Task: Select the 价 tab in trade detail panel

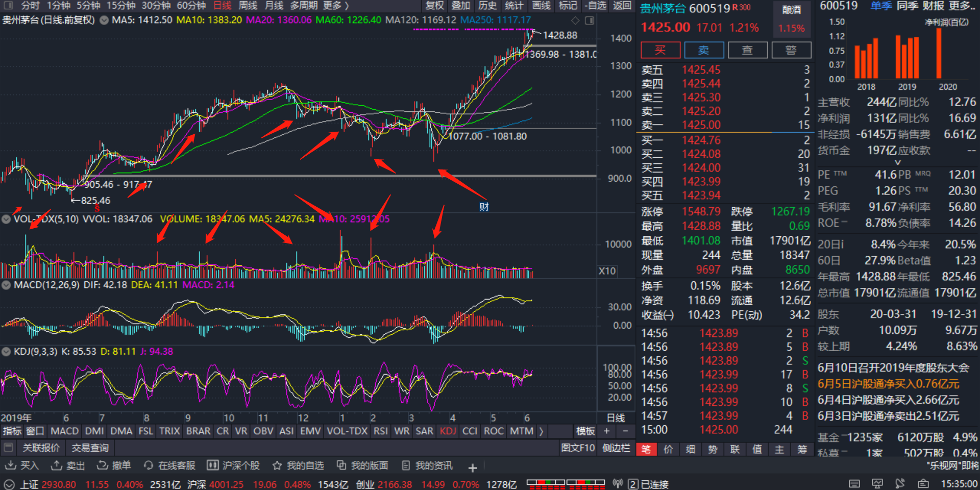Action: click(668, 449)
